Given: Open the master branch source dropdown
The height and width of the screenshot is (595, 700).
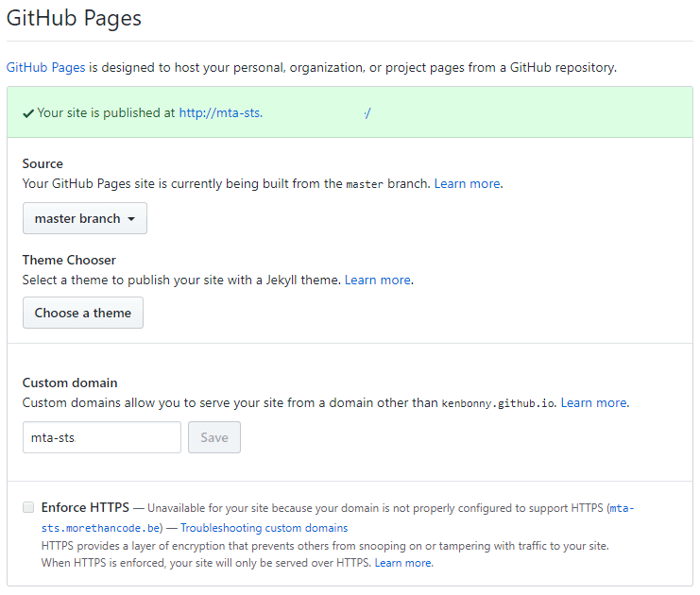Looking at the screenshot, I should [x=85, y=218].
